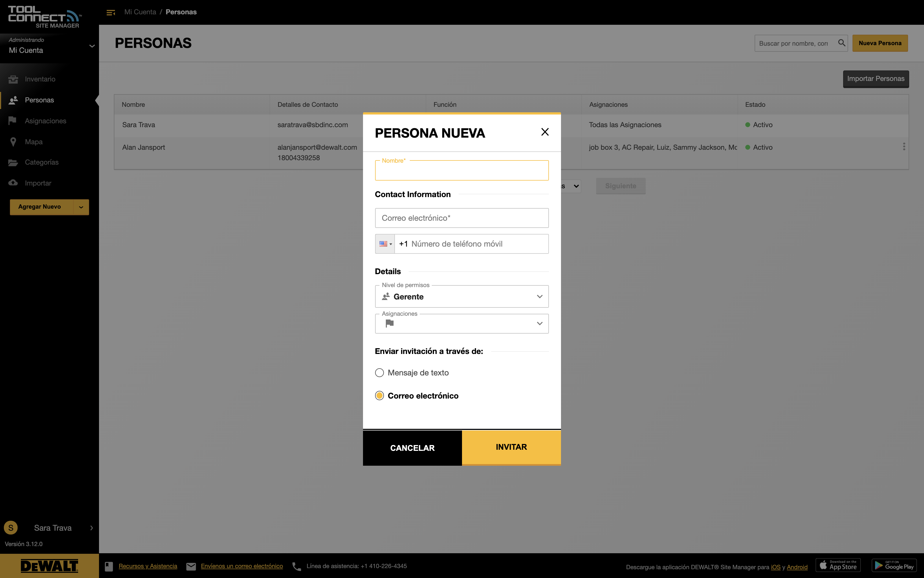This screenshot has height=578, width=924.
Task: Click Siguiente pagination button
Action: (x=620, y=186)
